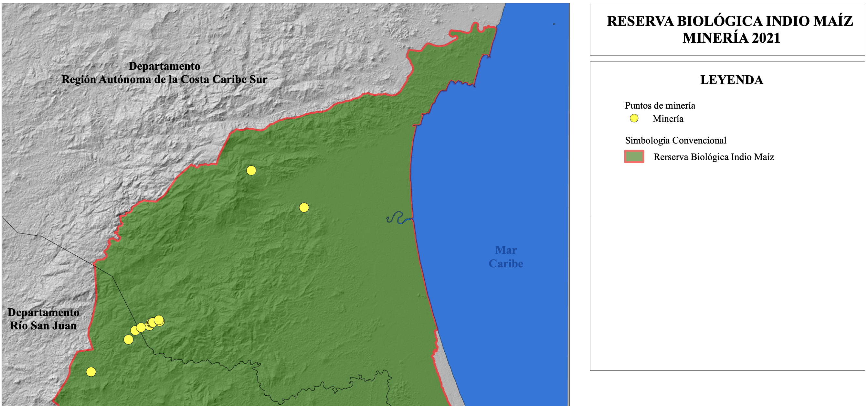868x406 pixels.
Task: Click the 'Puntos de minería' legend label
Action: [660, 105]
